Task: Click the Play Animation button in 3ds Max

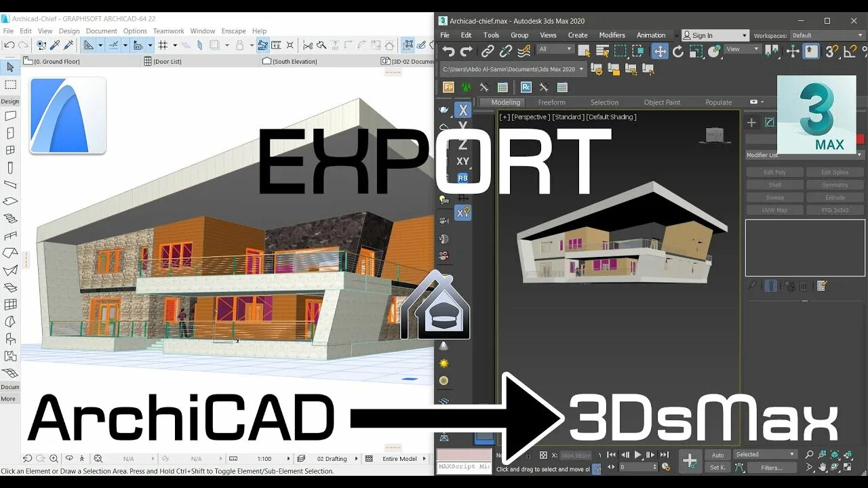Action: [637, 455]
